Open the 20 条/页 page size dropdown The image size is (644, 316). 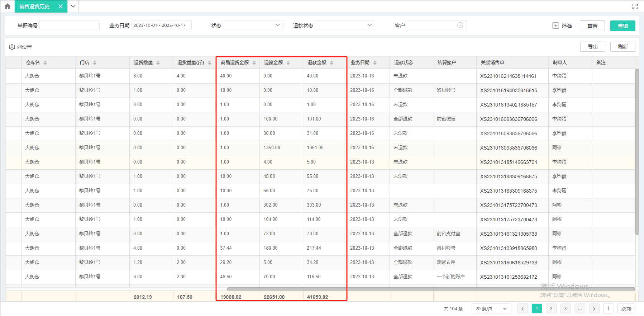[x=491, y=308]
